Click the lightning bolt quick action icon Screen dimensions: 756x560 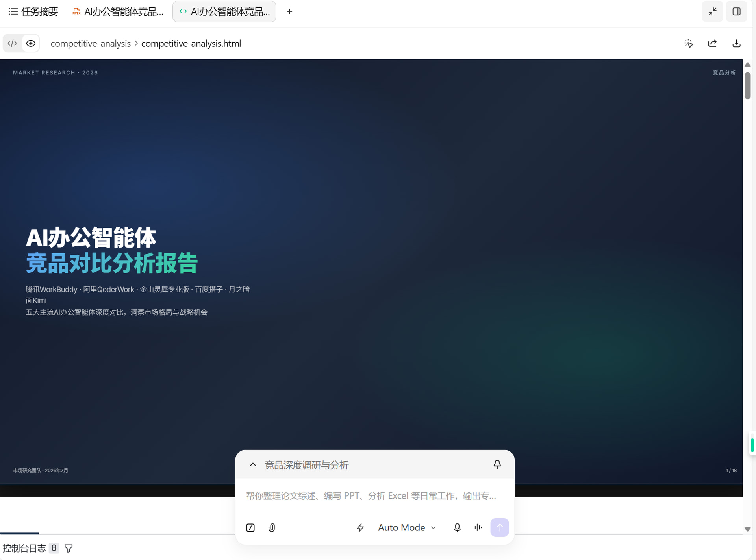pyautogui.click(x=360, y=528)
